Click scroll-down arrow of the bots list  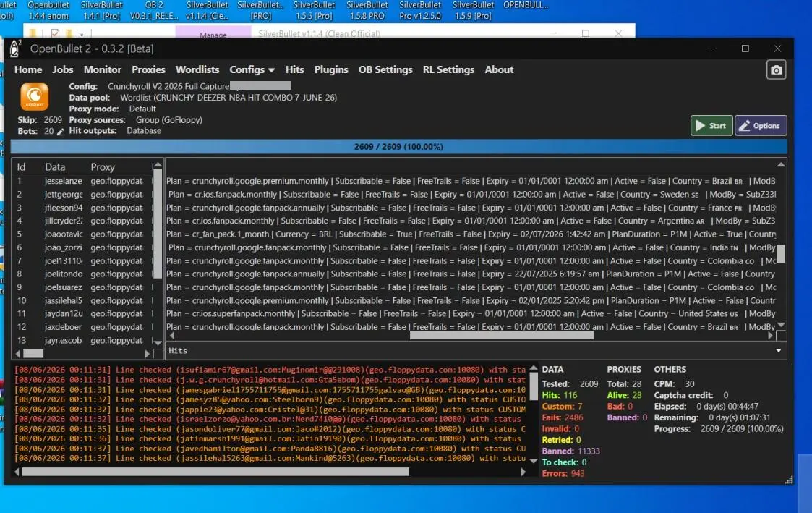158,342
